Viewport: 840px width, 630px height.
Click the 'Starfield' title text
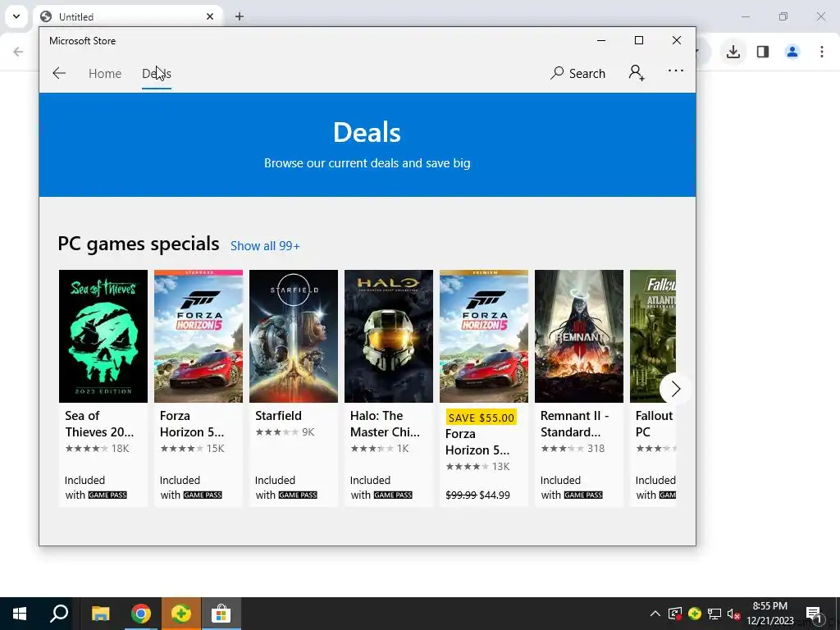278,416
